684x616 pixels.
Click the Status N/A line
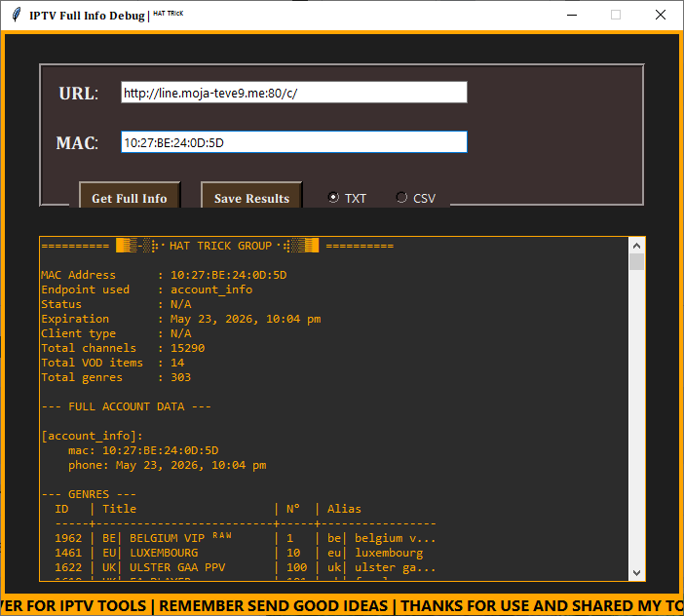tap(117, 304)
